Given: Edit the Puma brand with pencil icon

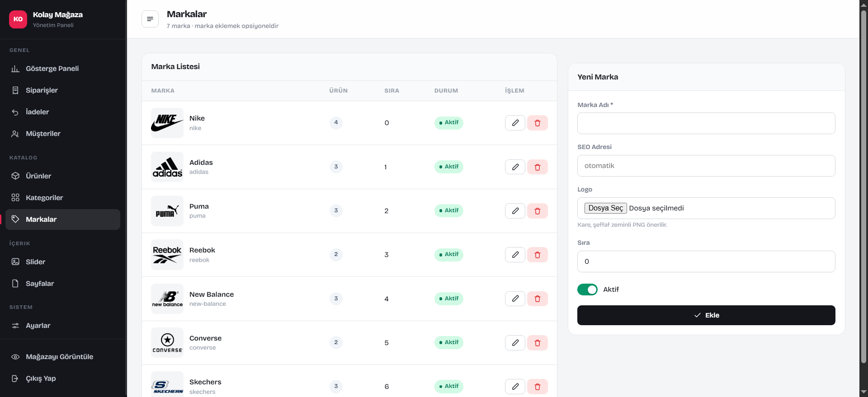Looking at the screenshot, I should point(515,211).
